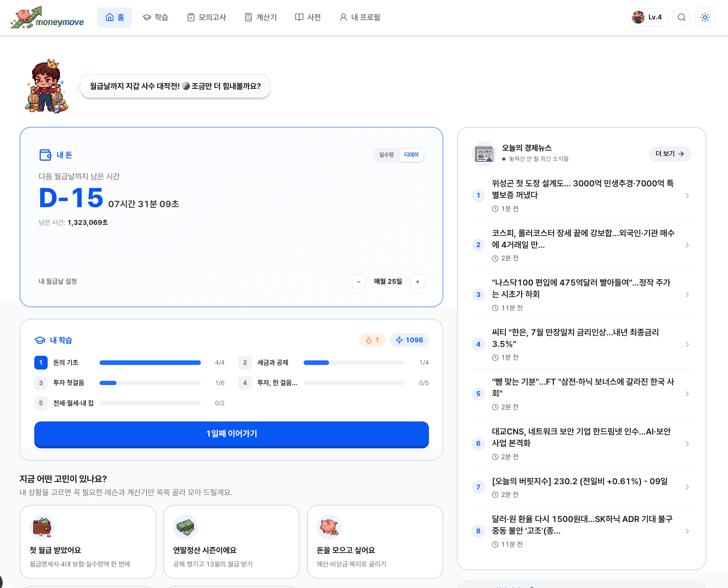728x588 pixels.
Task: Click number badge 1 of 돈의 기초
Action: (x=41, y=362)
